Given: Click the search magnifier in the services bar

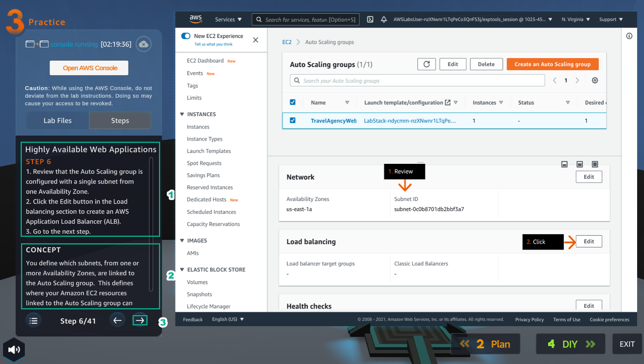Looking at the screenshot, I should (x=259, y=19).
